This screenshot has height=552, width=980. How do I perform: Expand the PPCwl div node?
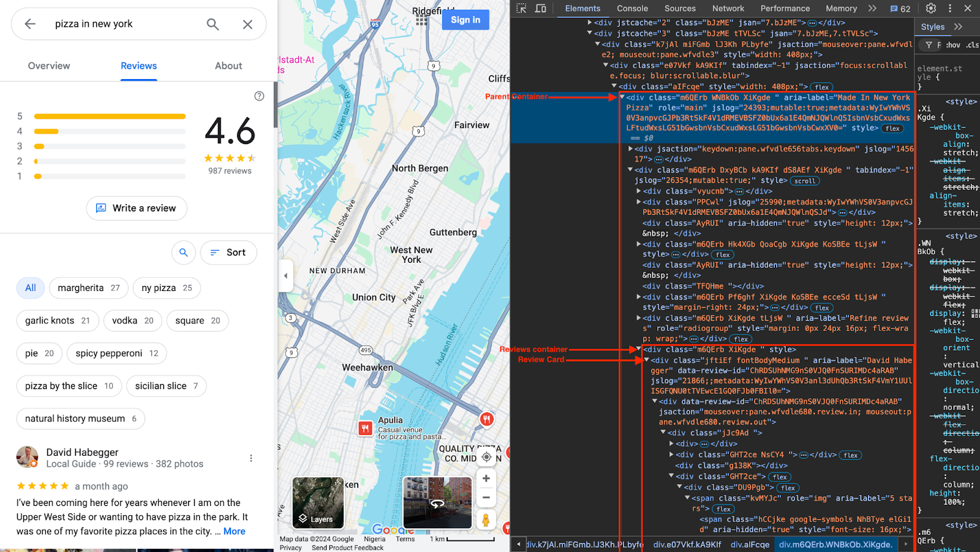click(639, 202)
